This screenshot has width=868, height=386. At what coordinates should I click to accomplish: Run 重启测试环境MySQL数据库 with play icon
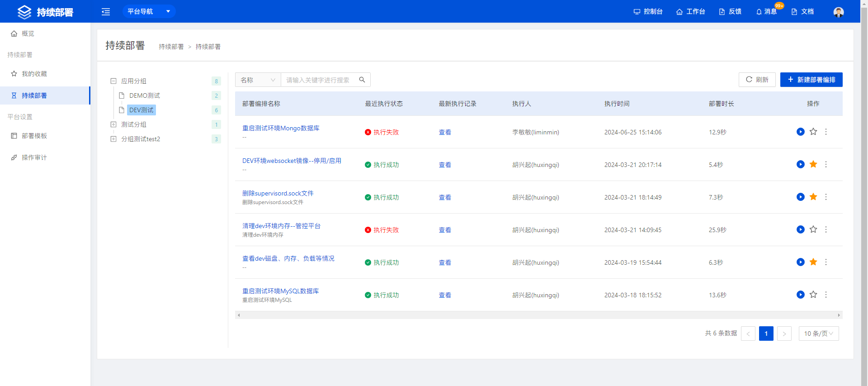tap(801, 295)
